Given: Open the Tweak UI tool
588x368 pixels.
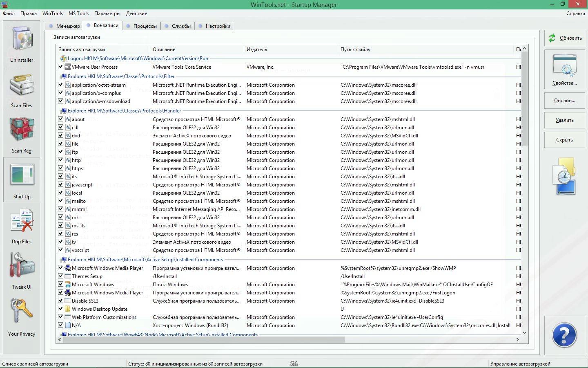Looking at the screenshot, I should (x=22, y=271).
